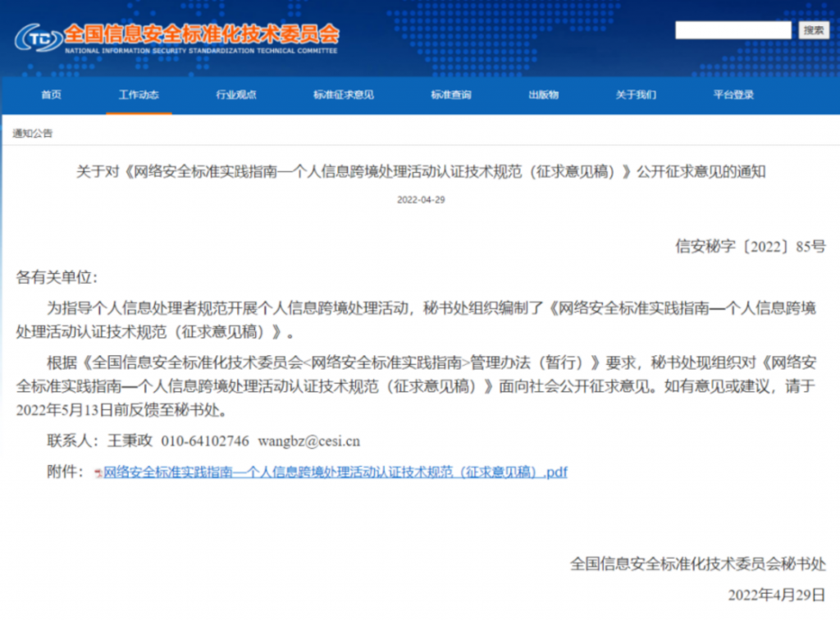The height and width of the screenshot is (620, 840).
Task: Click the committee title 全国信息安全标准化技术委员会
Action: tap(202, 34)
